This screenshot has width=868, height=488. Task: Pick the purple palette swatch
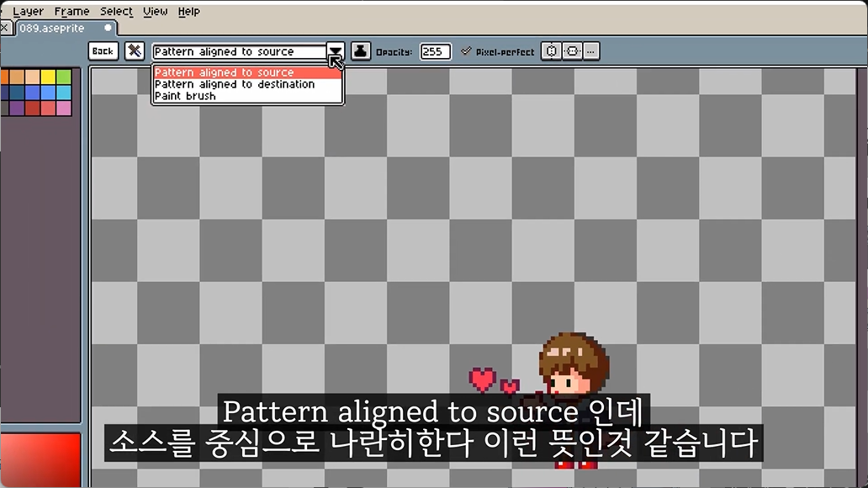17,108
